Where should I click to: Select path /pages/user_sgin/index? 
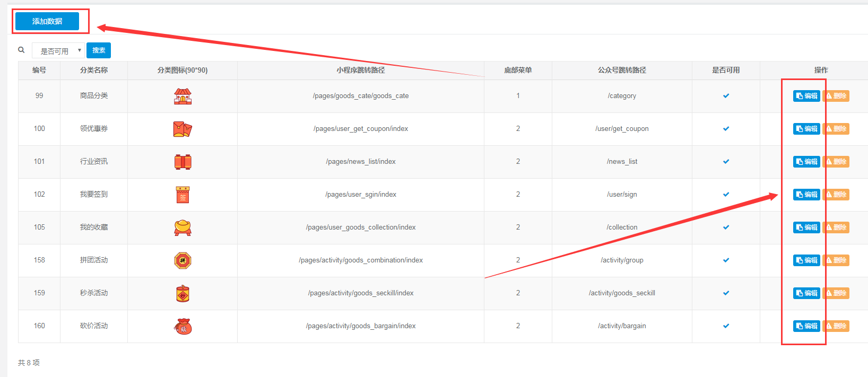(361, 195)
